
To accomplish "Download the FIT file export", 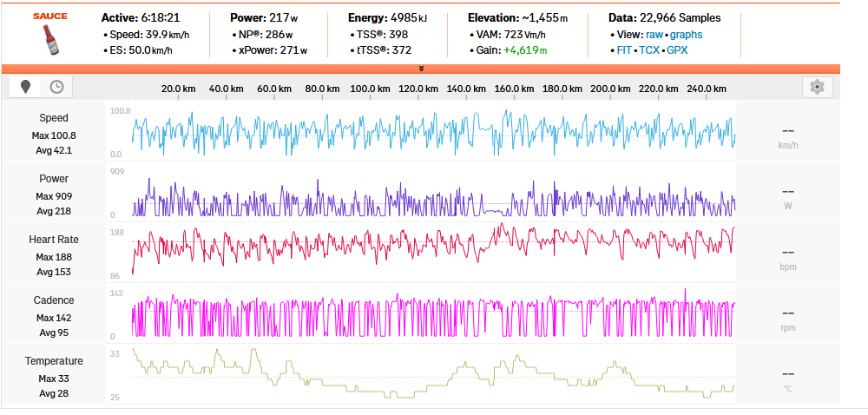I will [623, 50].
